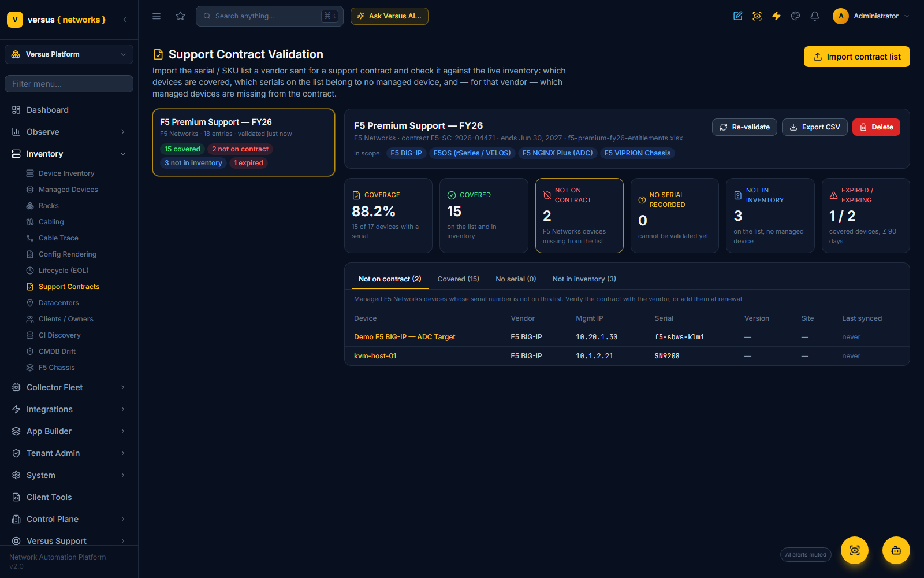Select the Not on contract (2) tab
This screenshot has width=924, height=578.
point(390,279)
